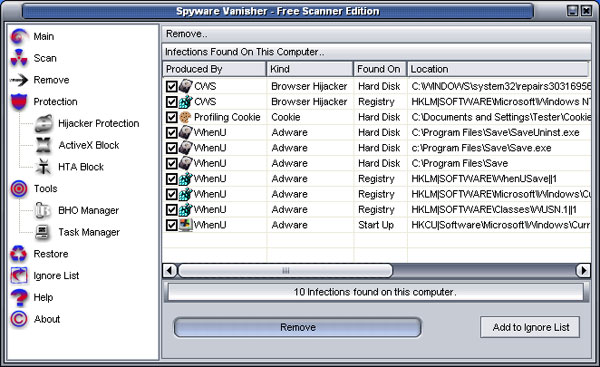Open the Main section label
The height and width of the screenshot is (367, 600).
click(x=44, y=36)
